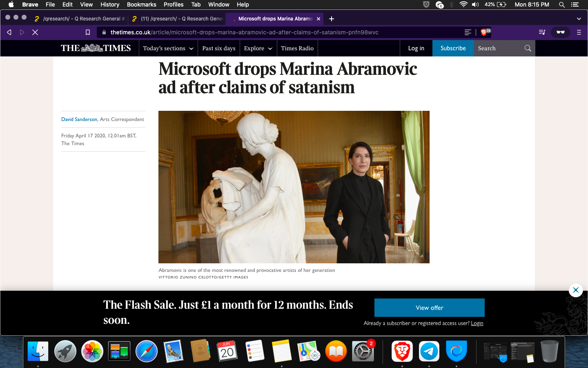Open the Profiles menu
Image resolution: width=588 pixels, height=368 pixels.
174,4
